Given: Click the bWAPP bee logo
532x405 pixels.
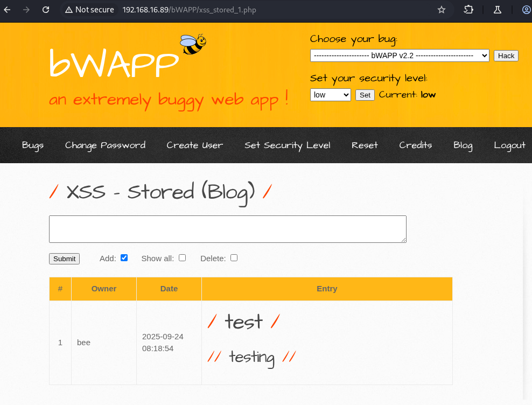Looking at the screenshot, I should point(193,44).
